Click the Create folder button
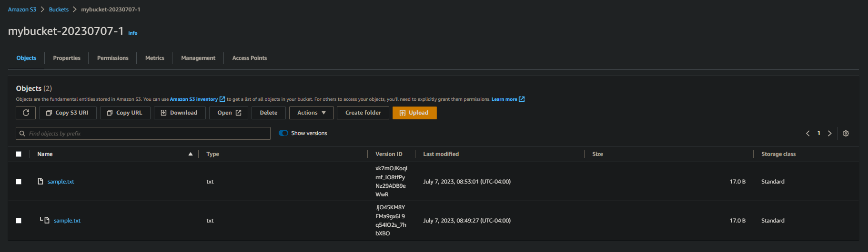Screen dimensions: 868x252 coord(363,113)
